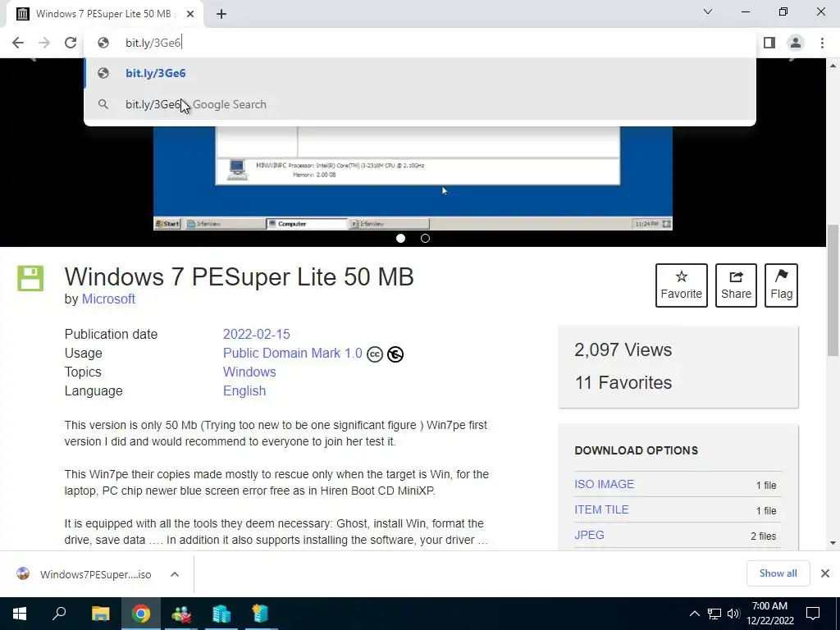The width and height of the screenshot is (840, 630).
Task: Open the clock showing 7:00 AM
Action: [x=769, y=614]
